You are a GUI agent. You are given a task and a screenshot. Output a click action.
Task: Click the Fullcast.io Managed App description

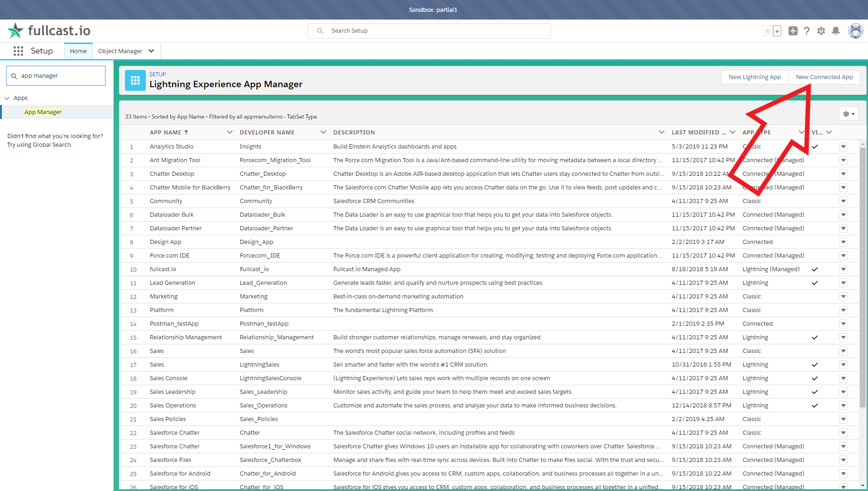367,269
